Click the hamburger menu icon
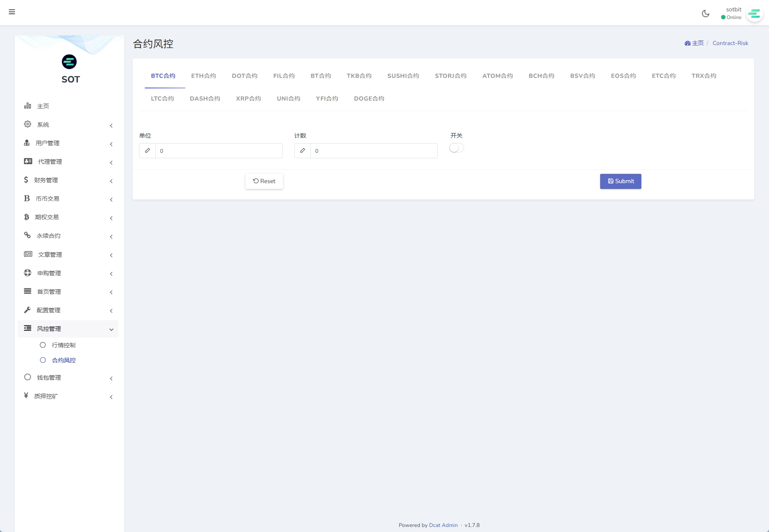Screen dimensions: 769x532 12,12
